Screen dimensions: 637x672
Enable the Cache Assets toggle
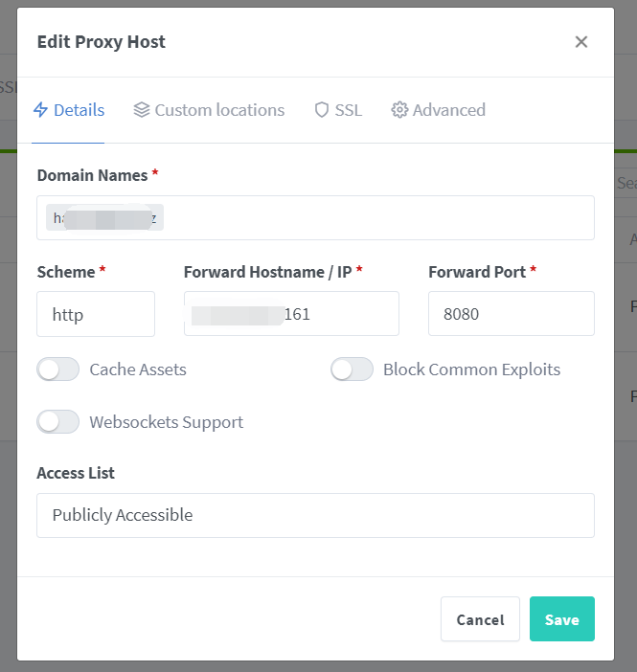pyautogui.click(x=57, y=370)
